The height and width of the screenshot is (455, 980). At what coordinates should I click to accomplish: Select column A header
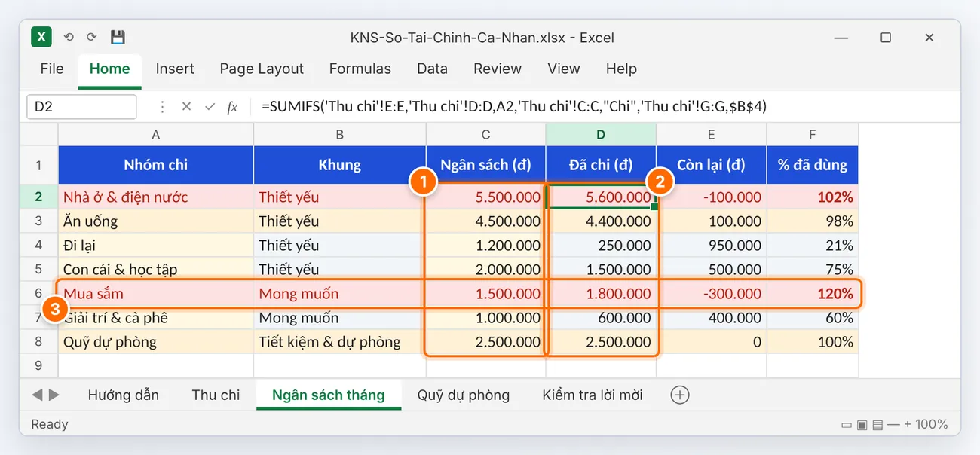(156, 135)
